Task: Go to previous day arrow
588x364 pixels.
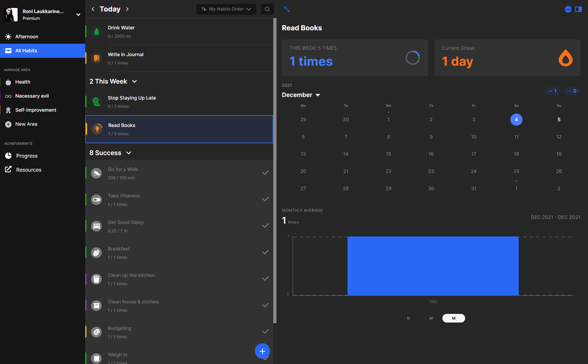Action: click(93, 9)
